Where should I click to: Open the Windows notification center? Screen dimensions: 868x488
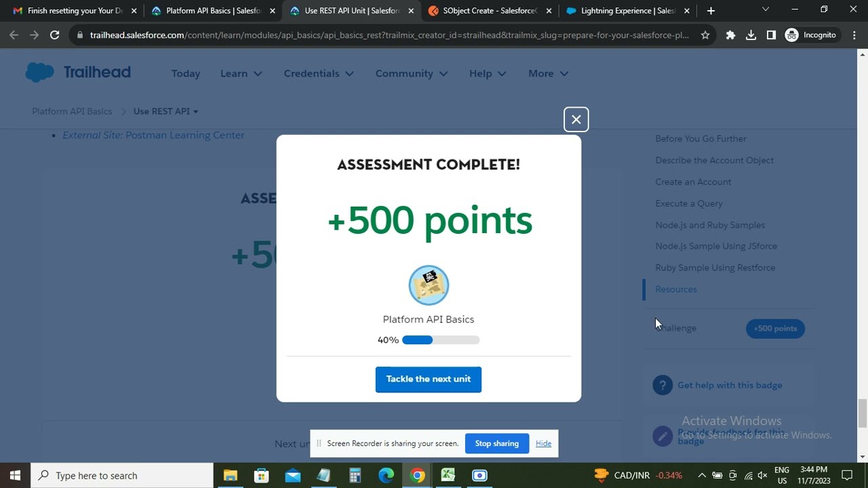846,475
